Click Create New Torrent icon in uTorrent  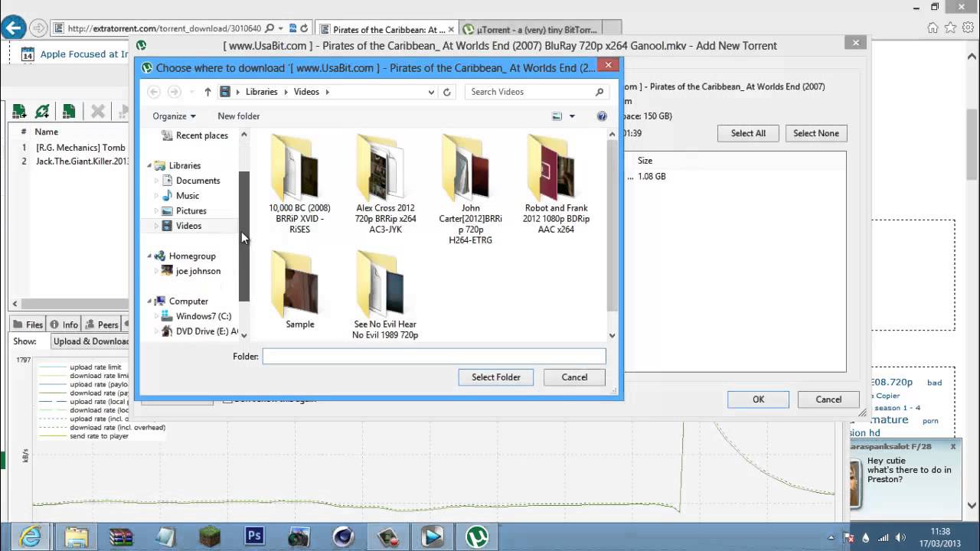point(69,112)
